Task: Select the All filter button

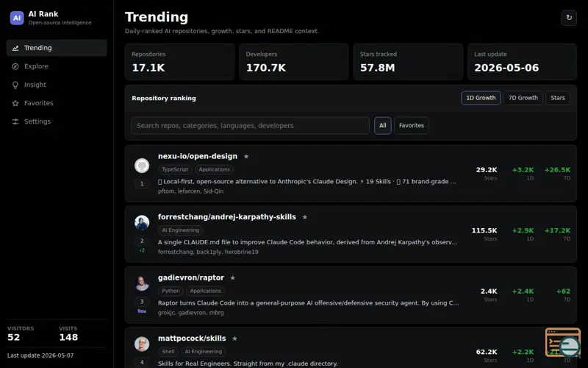Action: pos(382,125)
